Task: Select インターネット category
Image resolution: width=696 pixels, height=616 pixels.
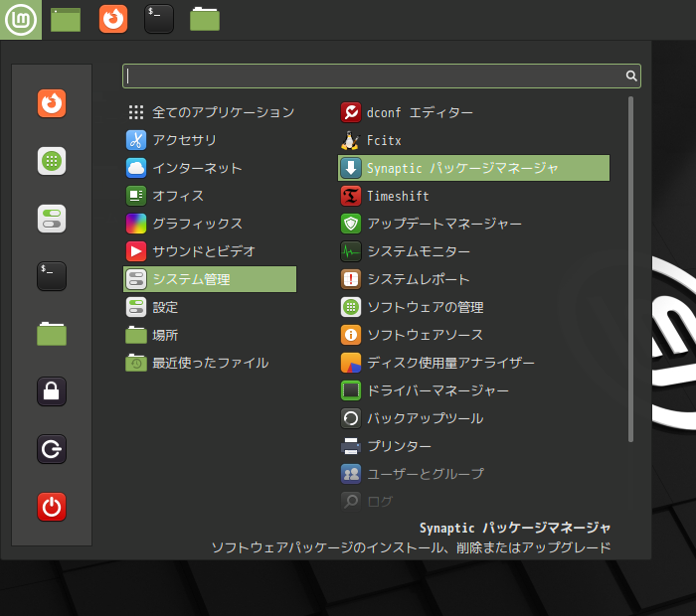Action: tap(210, 168)
